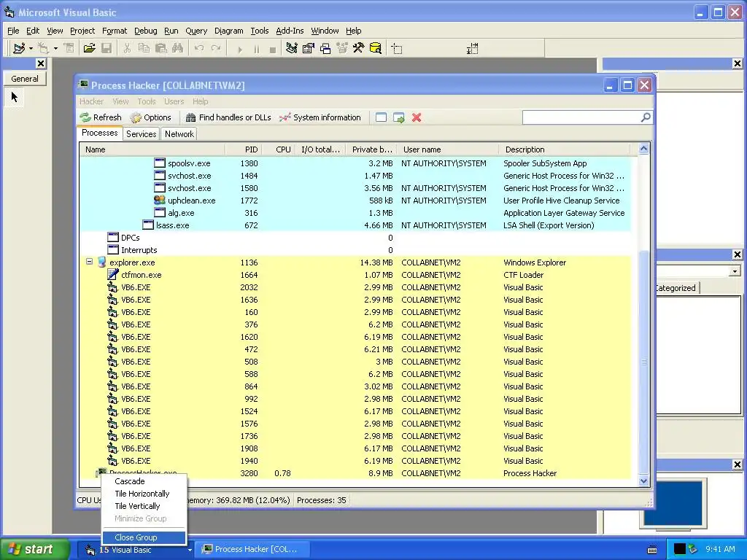Collapse the explorer.exe process tree
This screenshot has width=747, height=560.
(x=89, y=262)
